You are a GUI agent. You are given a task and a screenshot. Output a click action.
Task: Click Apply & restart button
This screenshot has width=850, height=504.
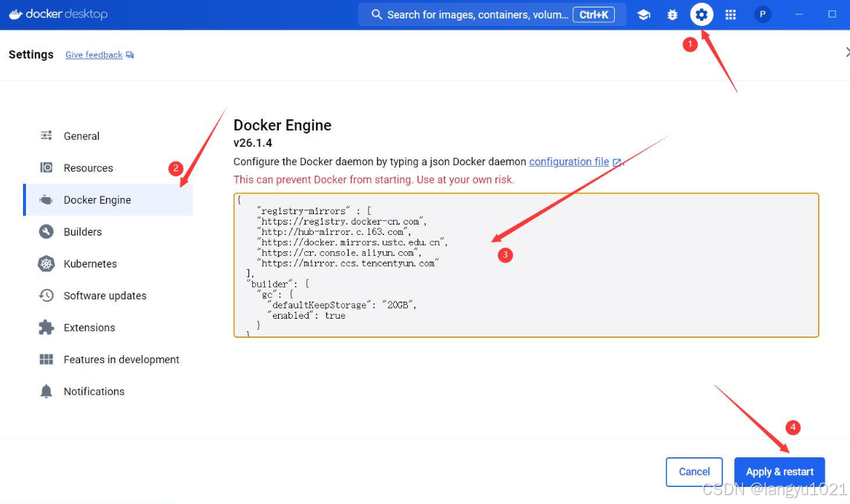click(780, 471)
